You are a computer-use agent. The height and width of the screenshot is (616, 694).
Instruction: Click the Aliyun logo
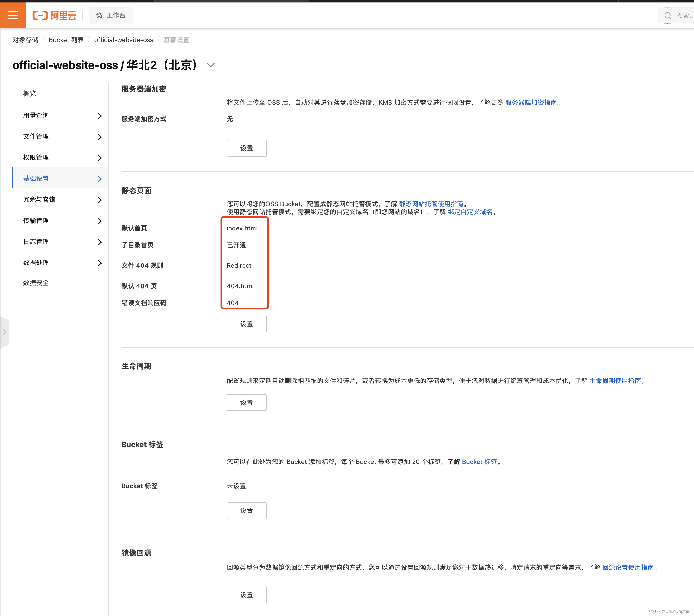(x=54, y=15)
